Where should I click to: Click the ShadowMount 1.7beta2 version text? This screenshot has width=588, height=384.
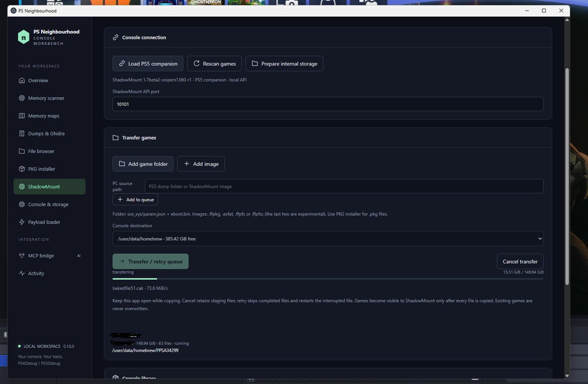tap(179, 79)
